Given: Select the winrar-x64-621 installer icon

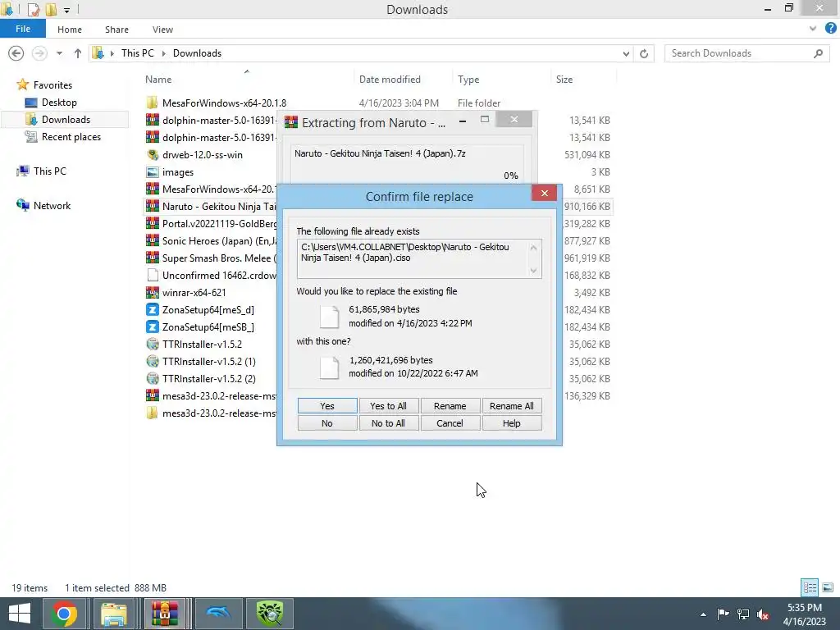Looking at the screenshot, I should (x=152, y=293).
